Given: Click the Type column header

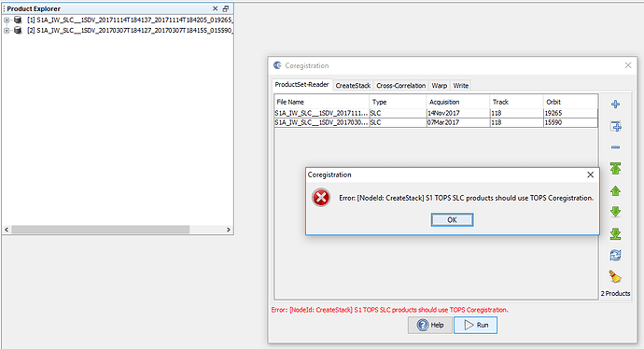Looking at the screenshot, I should [398, 102].
